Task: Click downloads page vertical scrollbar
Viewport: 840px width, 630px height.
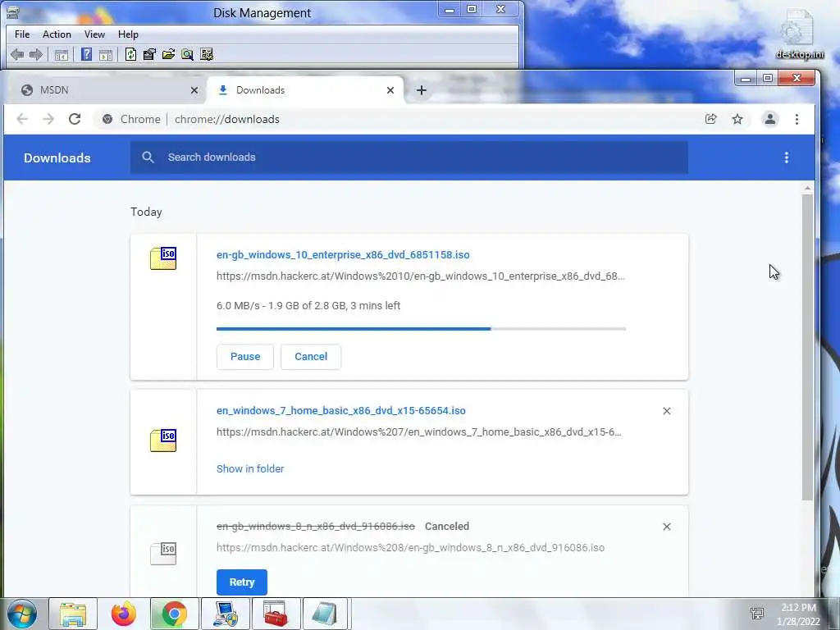Action: [807, 347]
